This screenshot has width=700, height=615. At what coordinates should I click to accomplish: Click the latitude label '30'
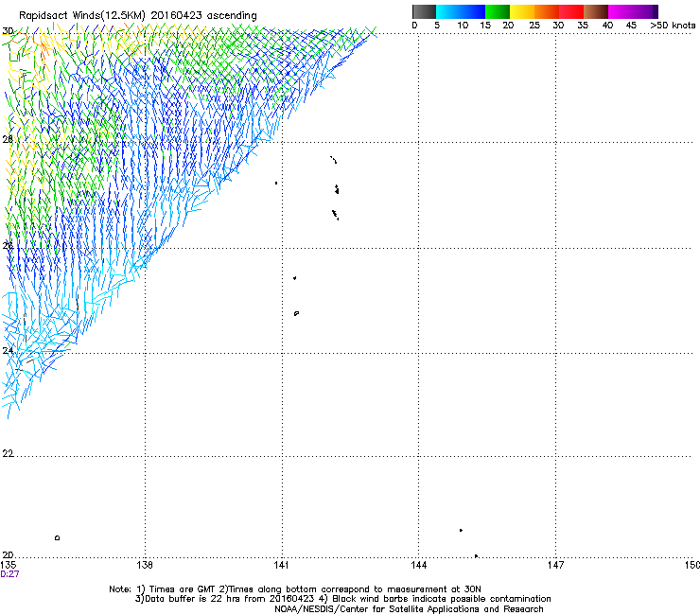(8, 31)
